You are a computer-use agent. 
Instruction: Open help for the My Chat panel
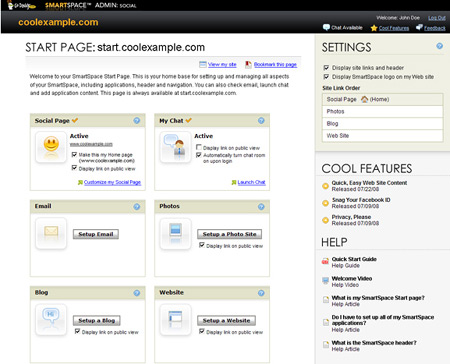(261, 121)
